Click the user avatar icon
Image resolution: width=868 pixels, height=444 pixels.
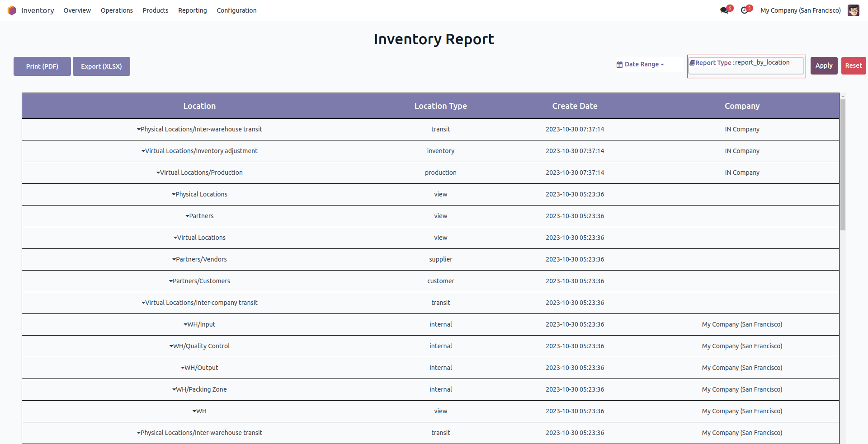(x=853, y=10)
